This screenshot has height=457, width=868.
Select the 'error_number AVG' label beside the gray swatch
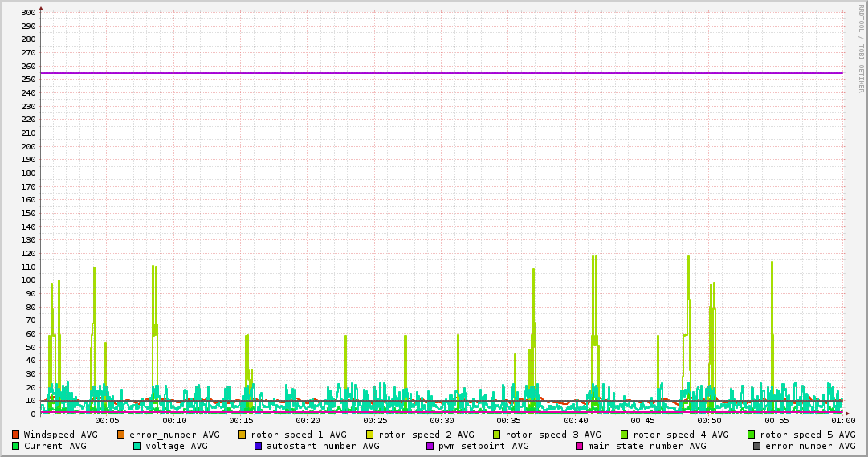pyautogui.click(x=810, y=446)
